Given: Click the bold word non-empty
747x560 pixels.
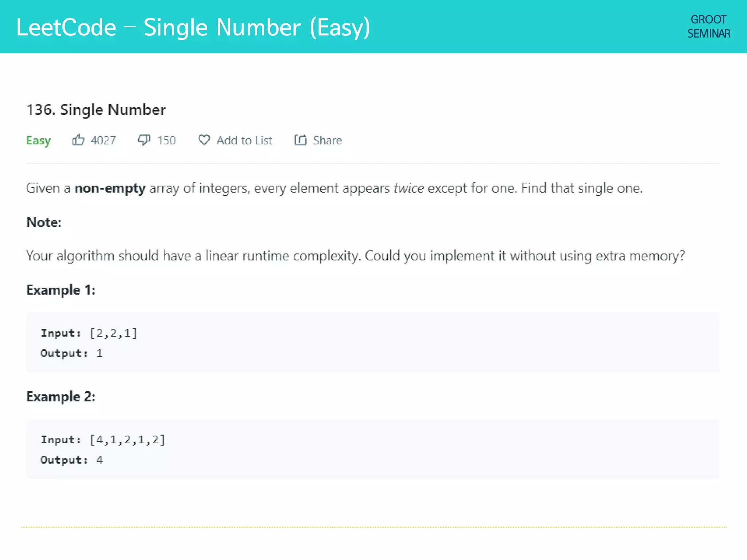Looking at the screenshot, I should 110,188.
